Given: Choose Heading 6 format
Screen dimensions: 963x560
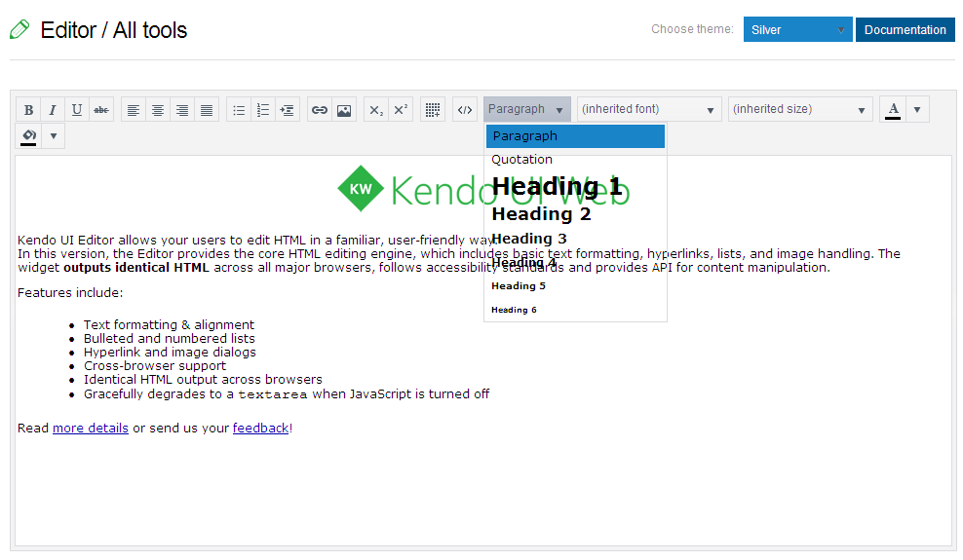Looking at the screenshot, I should coord(575,310).
